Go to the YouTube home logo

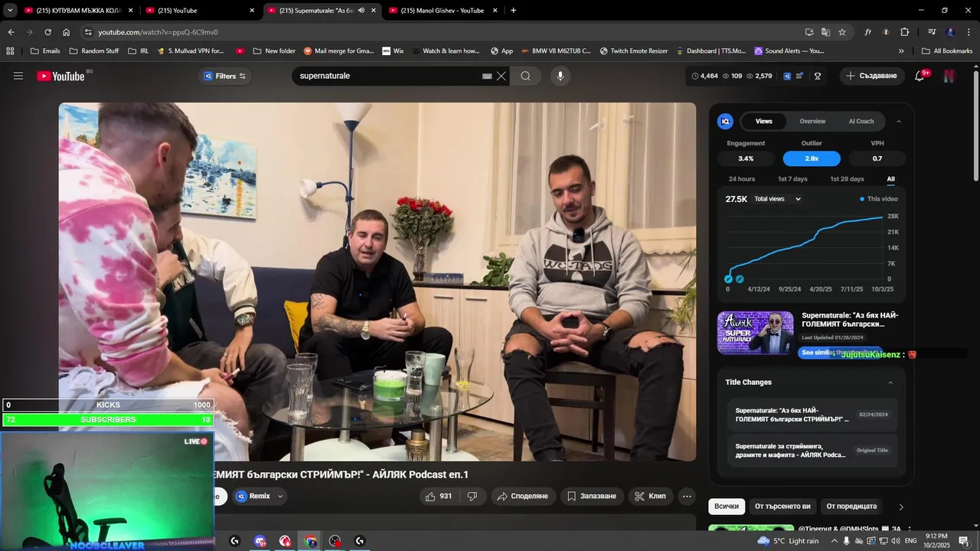point(60,76)
